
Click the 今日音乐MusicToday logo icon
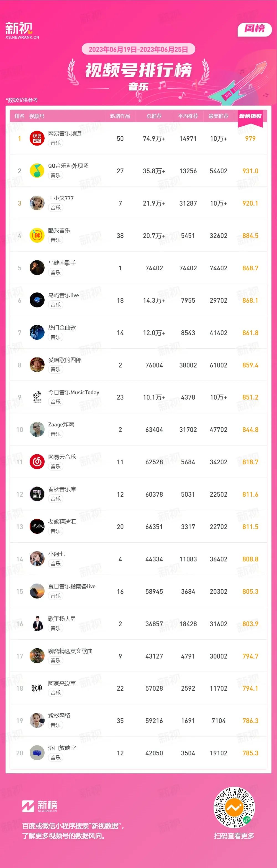(x=37, y=397)
